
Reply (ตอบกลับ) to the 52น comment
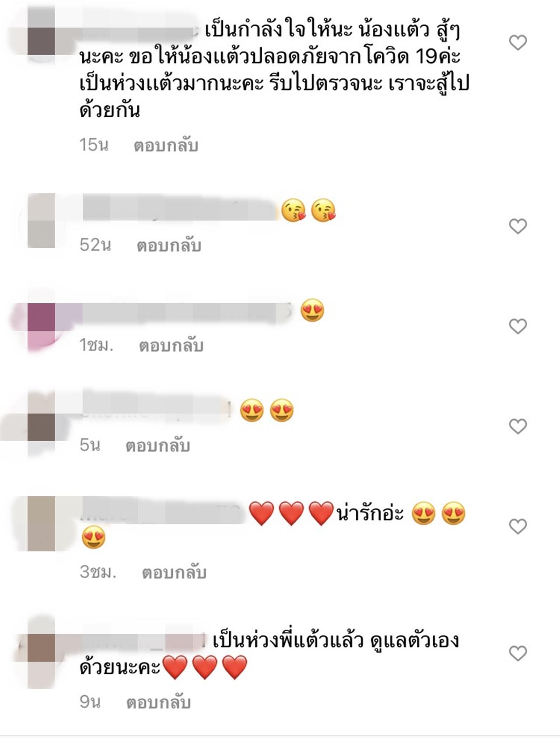pyautogui.click(x=169, y=246)
